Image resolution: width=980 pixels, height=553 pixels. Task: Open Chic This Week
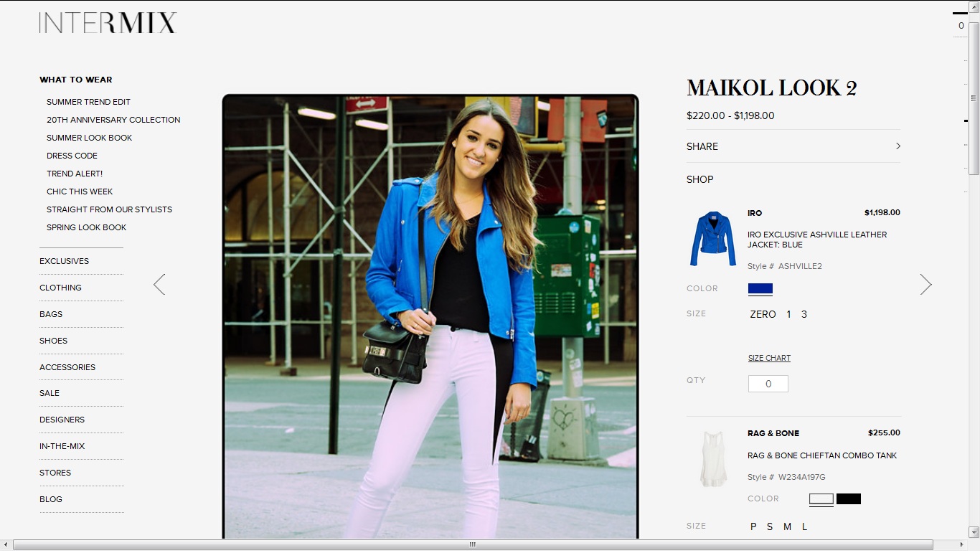(80, 192)
